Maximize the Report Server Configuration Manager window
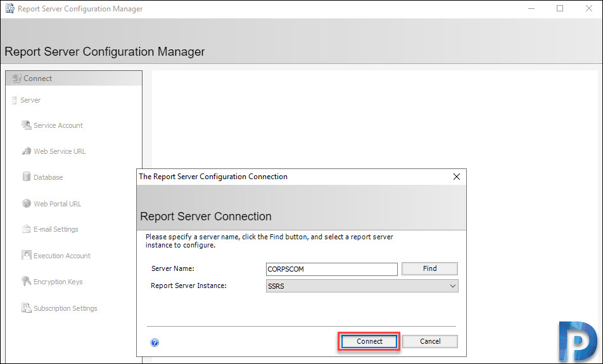Image resolution: width=603 pixels, height=364 pixels. click(560, 8)
